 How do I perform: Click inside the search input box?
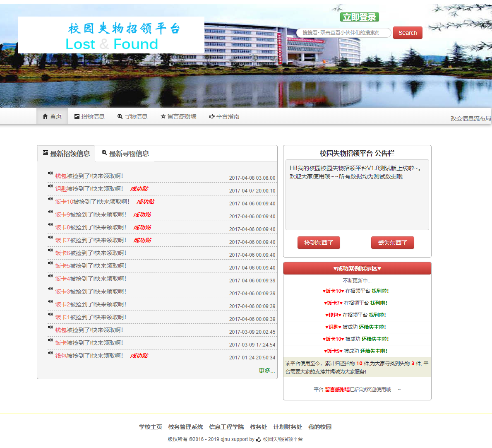[343, 32]
